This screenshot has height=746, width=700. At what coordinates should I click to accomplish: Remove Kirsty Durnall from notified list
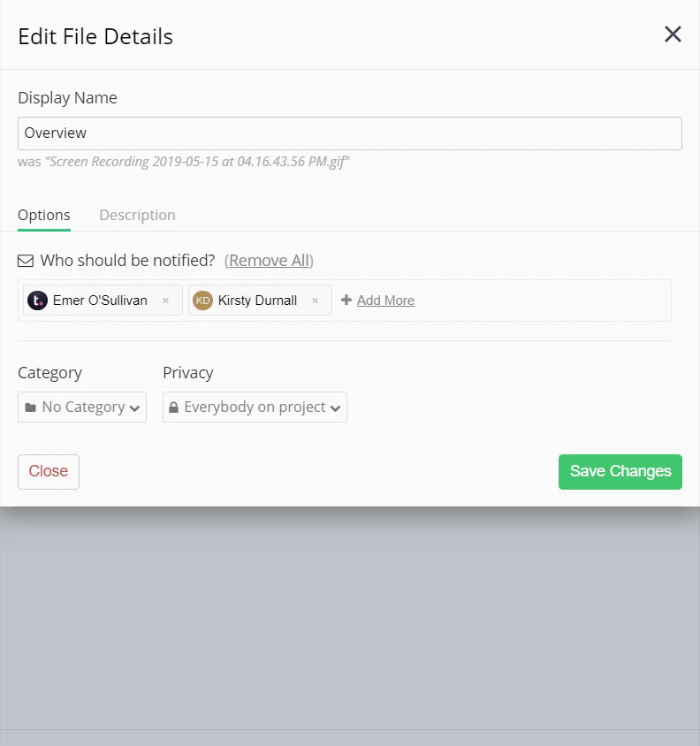point(315,301)
